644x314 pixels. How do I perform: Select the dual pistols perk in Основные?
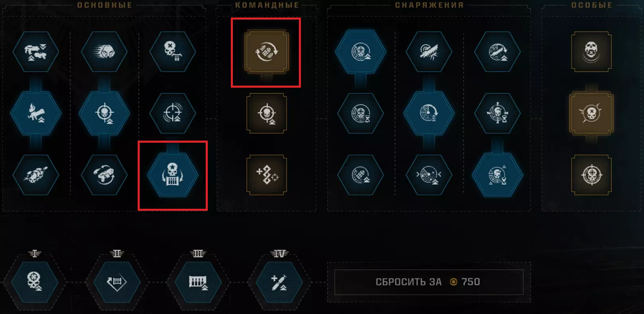coord(36,52)
